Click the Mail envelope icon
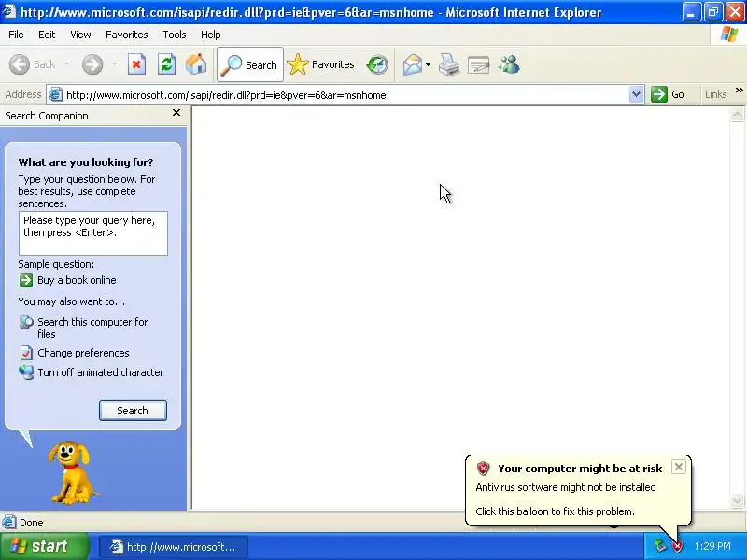747x560 pixels. point(413,64)
